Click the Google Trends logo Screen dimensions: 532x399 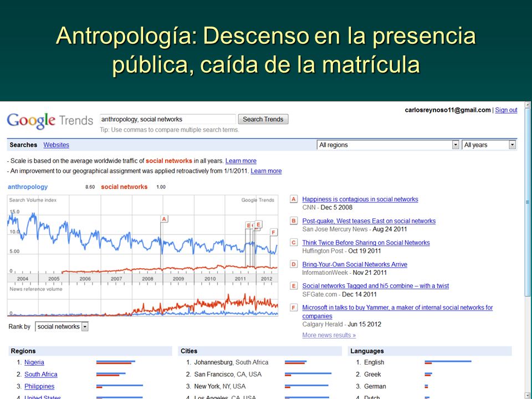(50, 121)
